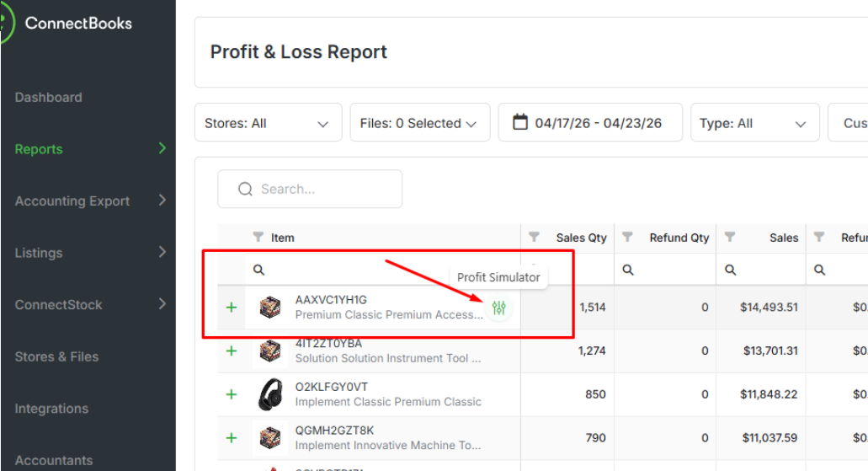868x471 pixels.
Task: Open Files: 0 Selected dropdown
Action: 419,122
